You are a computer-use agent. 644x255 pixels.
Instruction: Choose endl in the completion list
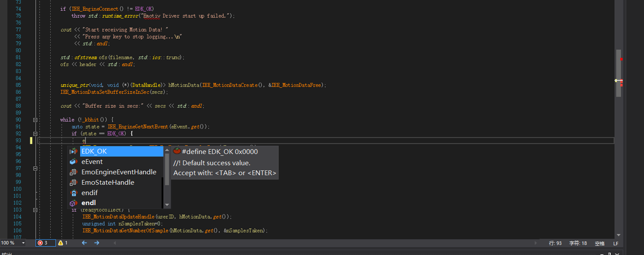tap(89, 203)
